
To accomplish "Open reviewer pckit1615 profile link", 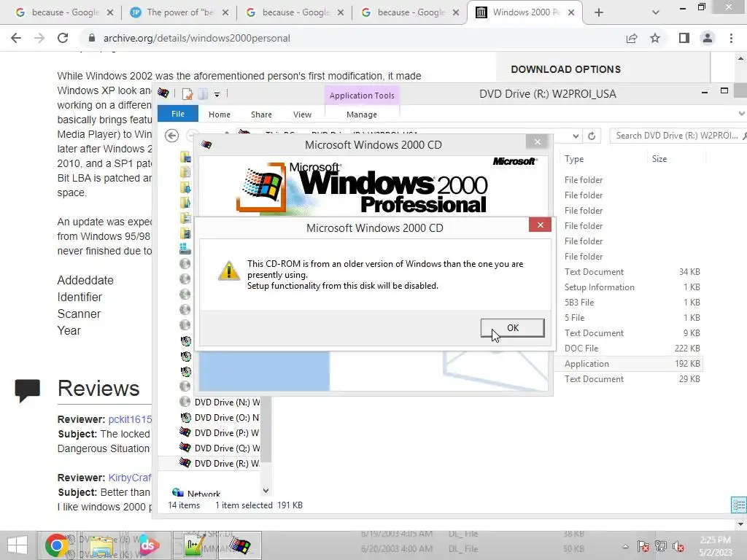I will [130, 419].
